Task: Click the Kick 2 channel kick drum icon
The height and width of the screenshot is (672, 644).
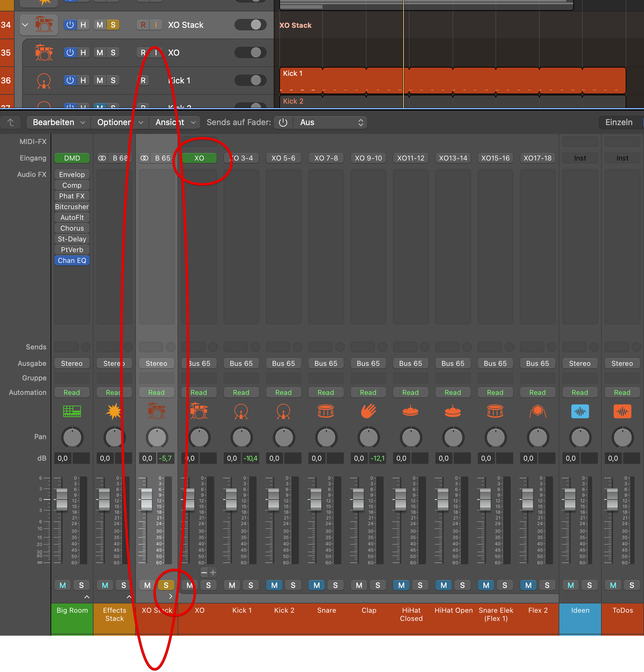Action: pyautogui.click(x=283, y=411)
